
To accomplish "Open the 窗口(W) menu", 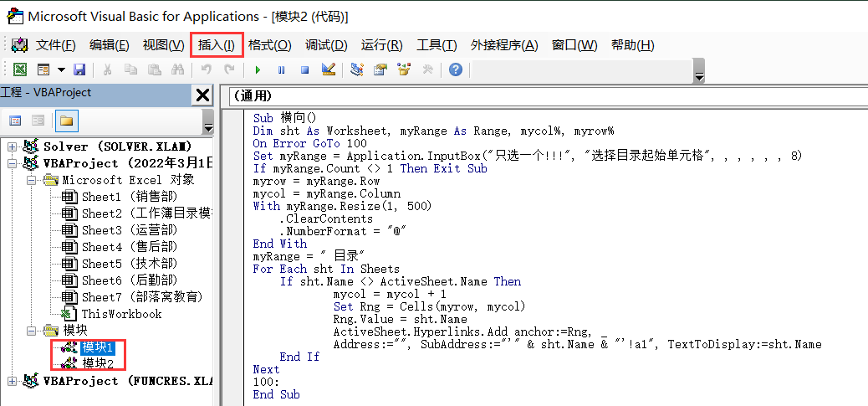I will tap(574, 45).
